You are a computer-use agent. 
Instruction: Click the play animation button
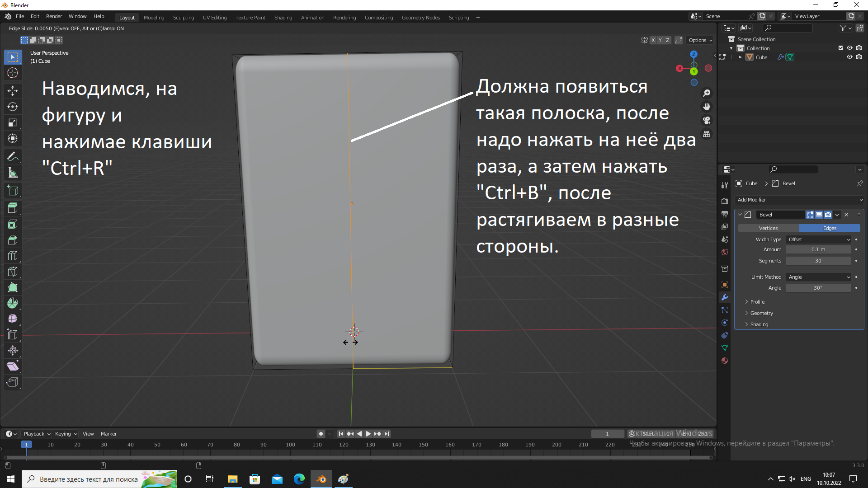click(x=368, y=434)
